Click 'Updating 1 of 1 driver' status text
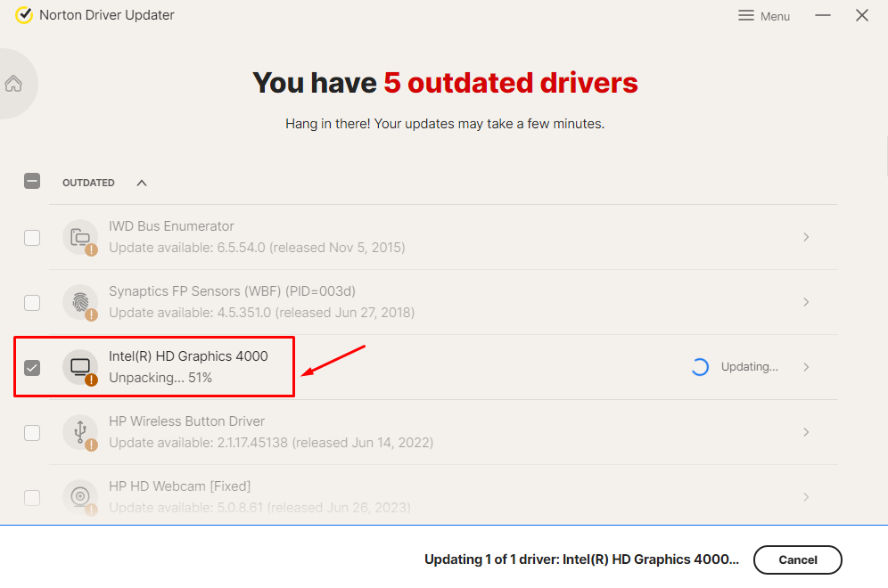Image resolution: width=888 pixels, height=588 pixels. click(x=581, y=559)
